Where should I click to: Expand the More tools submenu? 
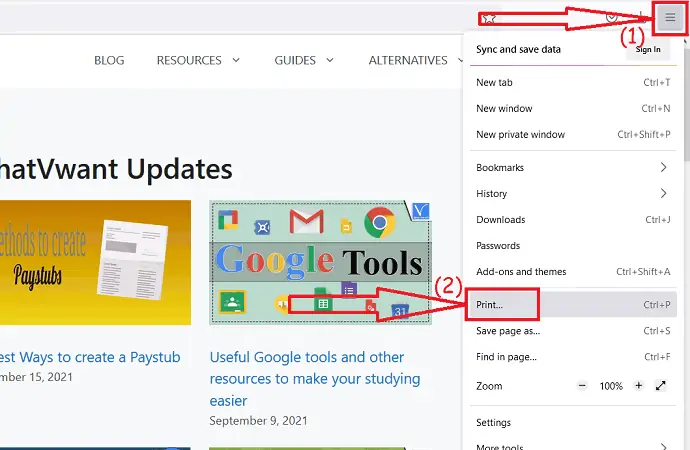click(573, 444)
